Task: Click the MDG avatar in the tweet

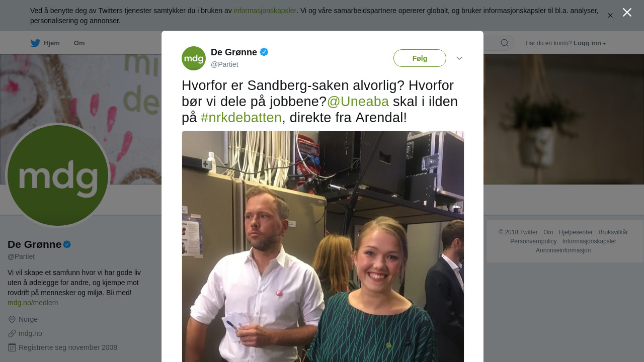Action: (x=194, y=58)
